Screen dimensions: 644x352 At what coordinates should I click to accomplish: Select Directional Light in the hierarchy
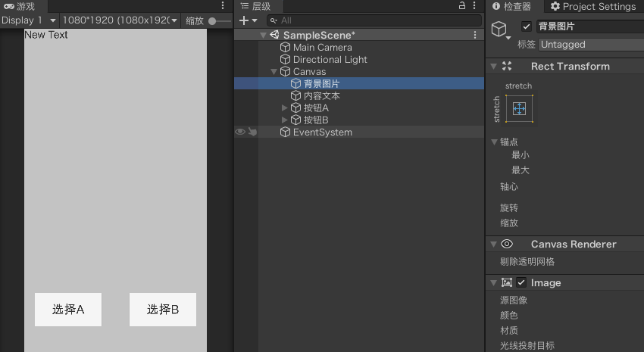pos(330,60)
